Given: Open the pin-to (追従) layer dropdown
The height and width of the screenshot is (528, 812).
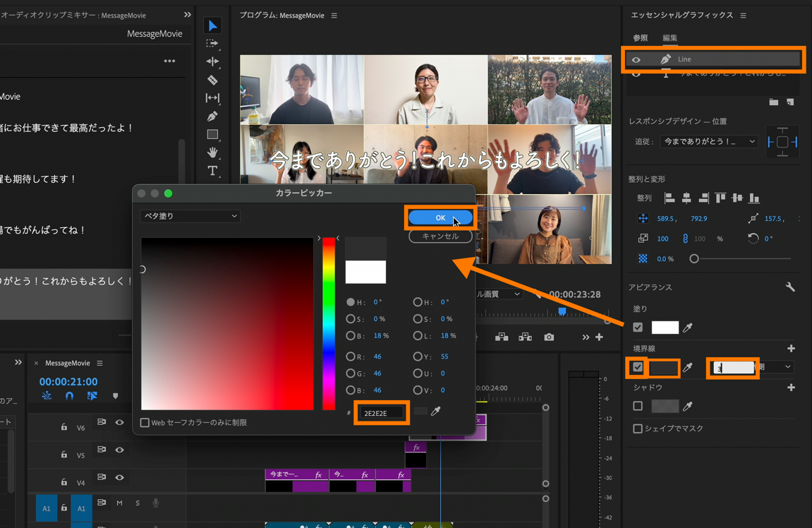Looking at the screenshot, I should point(708,142).
